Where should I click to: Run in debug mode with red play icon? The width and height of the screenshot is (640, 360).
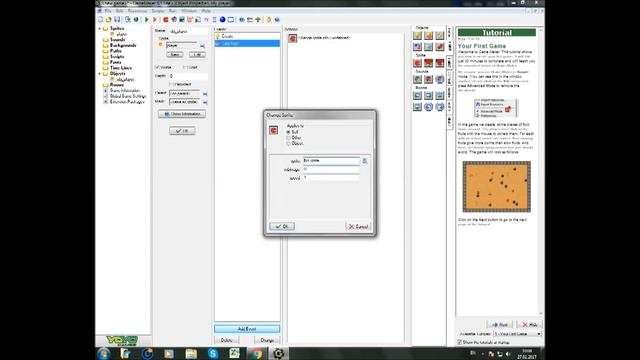(x=155, y=20)
